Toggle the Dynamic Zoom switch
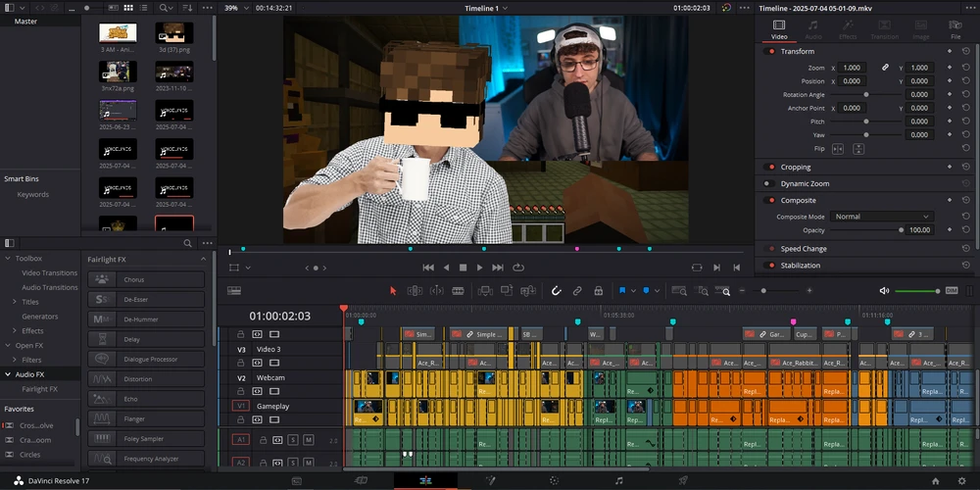Viewport: 980px width, 490px height. pos(768,184)
